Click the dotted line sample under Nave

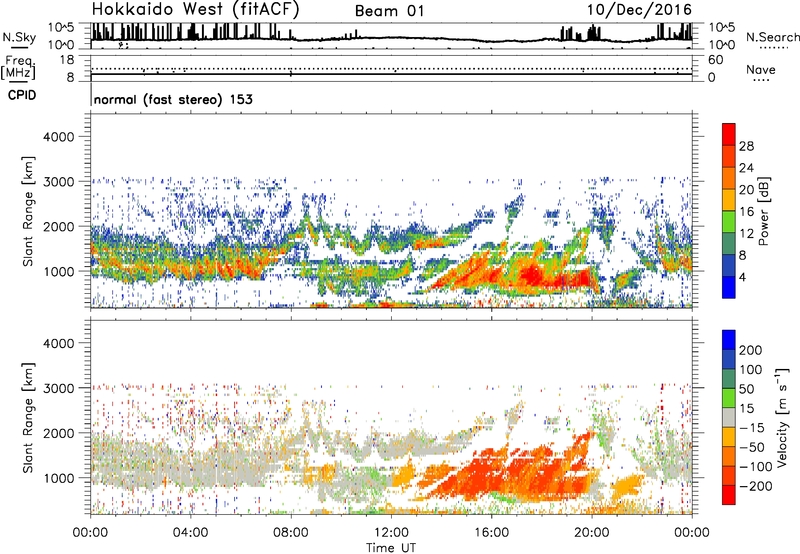(761, 81)
